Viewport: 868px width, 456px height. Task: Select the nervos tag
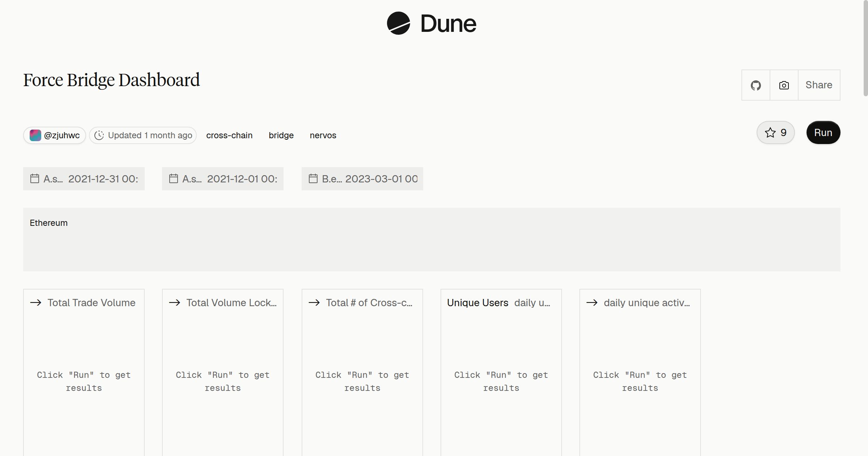[323, 135]
